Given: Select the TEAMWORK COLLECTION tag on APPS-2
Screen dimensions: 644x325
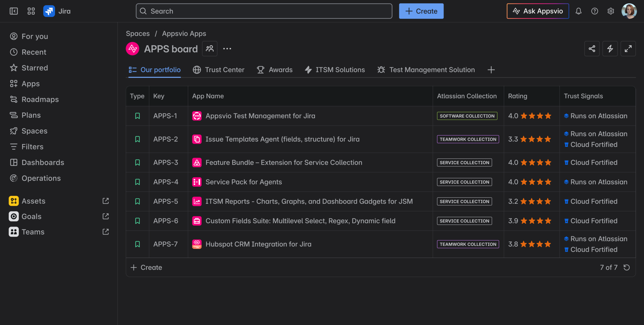Looking at the screenshot, I should [468, 139].
